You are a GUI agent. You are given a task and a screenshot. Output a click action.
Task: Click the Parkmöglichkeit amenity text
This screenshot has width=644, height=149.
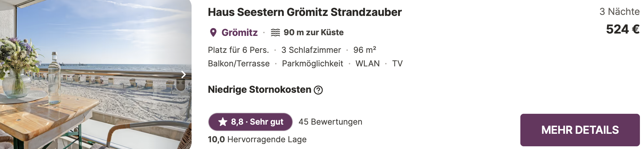312,64
